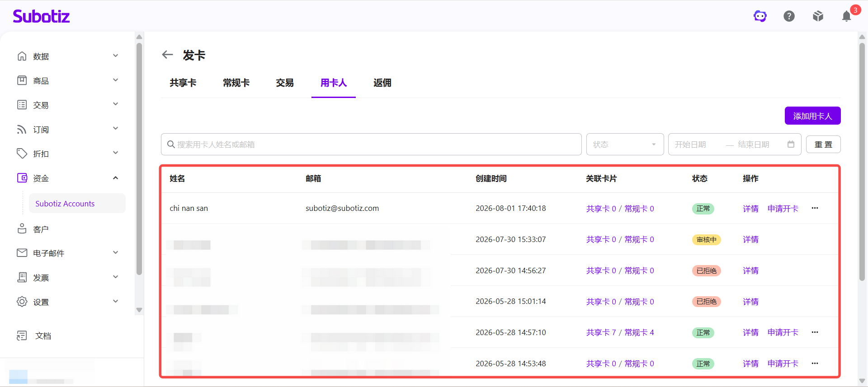This screenshot has height=387, width=868.
Task: Click the 客户 person icon in sidebar
Action: tap(22, 228)
